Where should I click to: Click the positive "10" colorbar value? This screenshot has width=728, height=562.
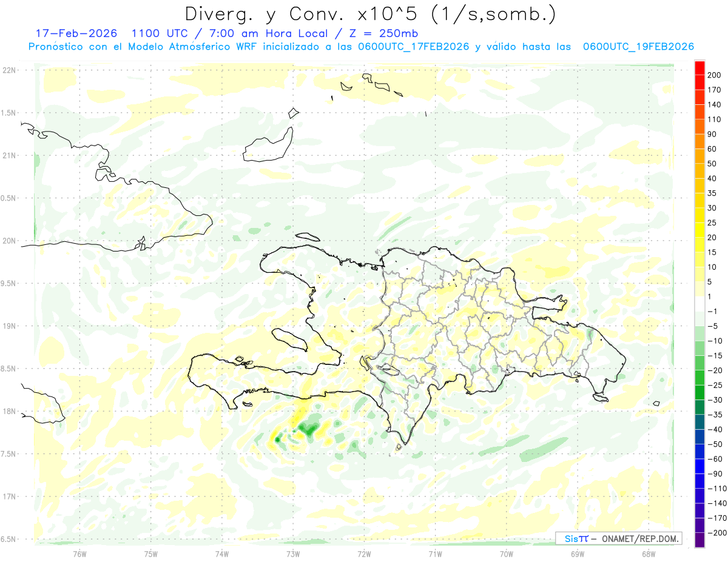(712, 267)
